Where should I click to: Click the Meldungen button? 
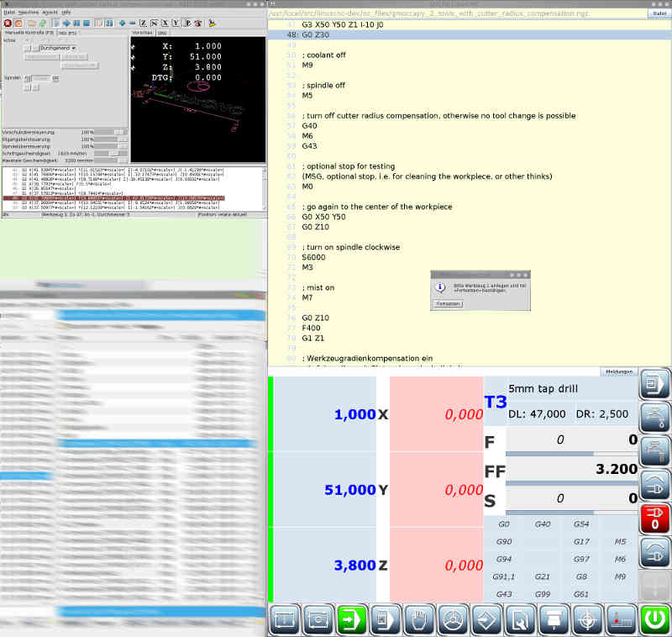tap(619, 371)
